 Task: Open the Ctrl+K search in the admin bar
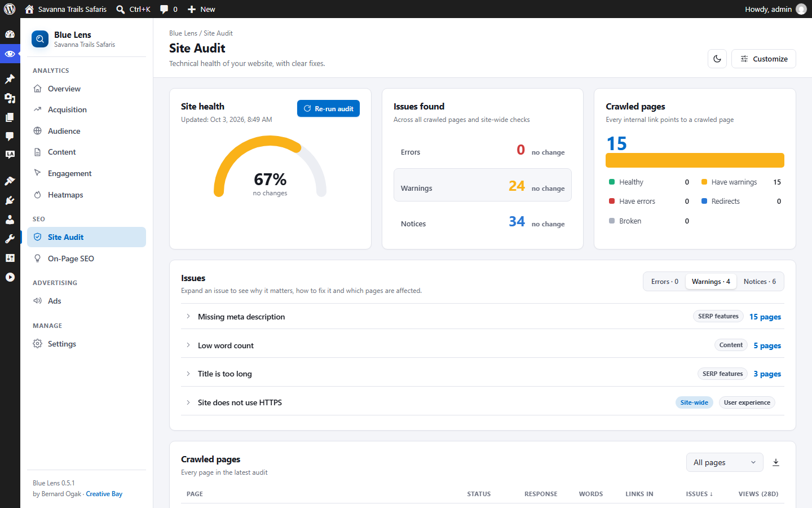pos(133,9)
